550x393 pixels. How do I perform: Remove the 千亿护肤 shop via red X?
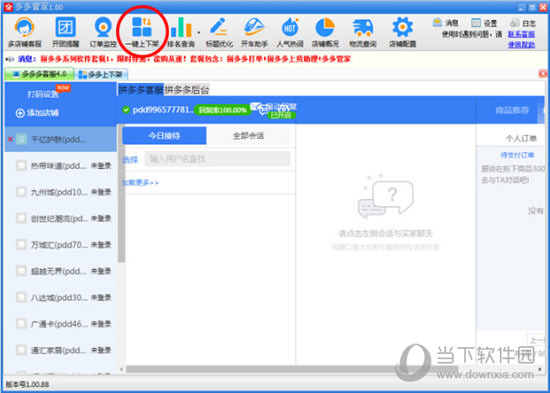click(10, 140)
